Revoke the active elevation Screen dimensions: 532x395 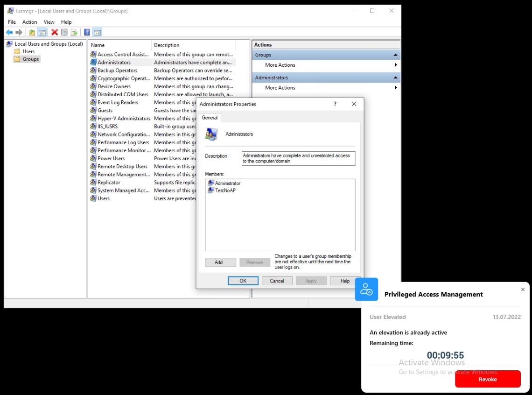tap(488, 379)
